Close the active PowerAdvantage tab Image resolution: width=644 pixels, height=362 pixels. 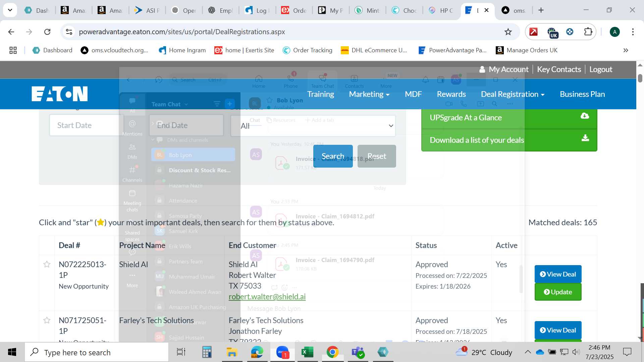point(486,10)
